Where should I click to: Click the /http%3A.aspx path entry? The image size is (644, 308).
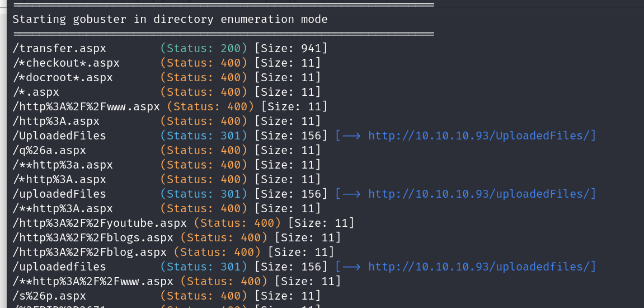[x=55, y=121]
